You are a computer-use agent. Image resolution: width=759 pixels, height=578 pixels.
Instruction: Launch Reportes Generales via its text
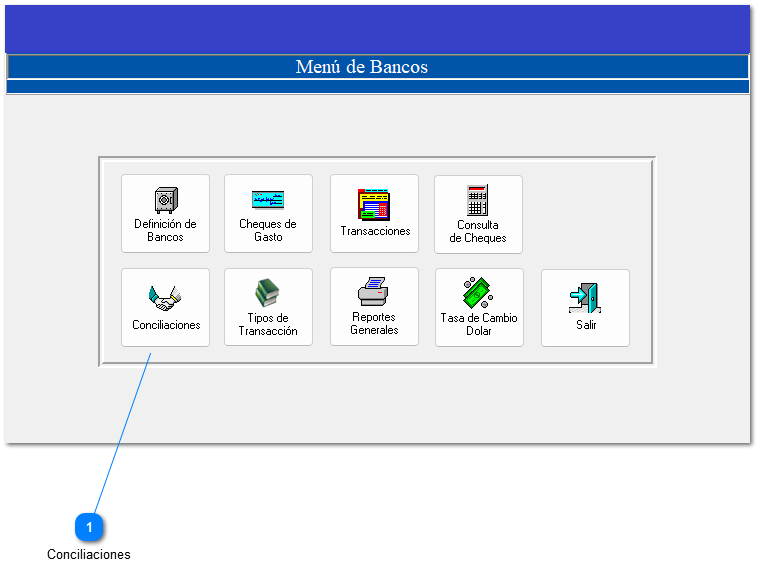[x=374, y=324]
